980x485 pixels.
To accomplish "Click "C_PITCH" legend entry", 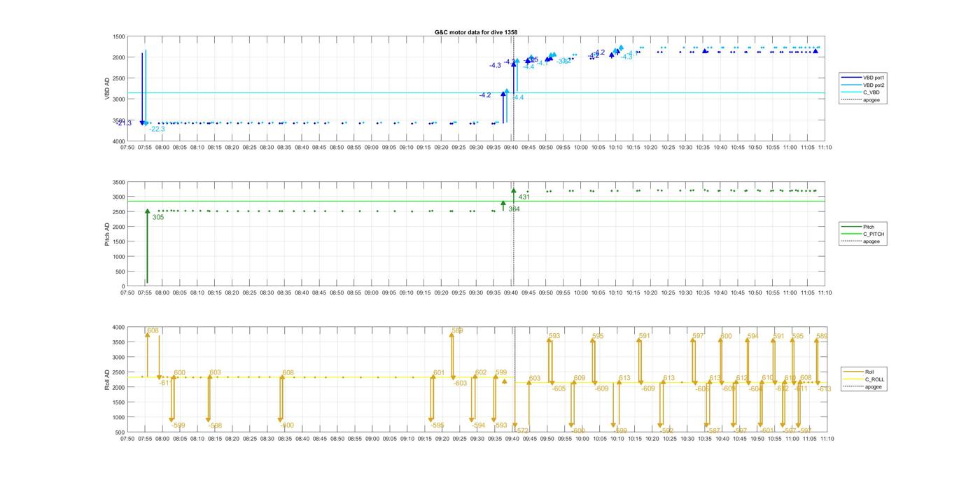I will coord(874,234).
